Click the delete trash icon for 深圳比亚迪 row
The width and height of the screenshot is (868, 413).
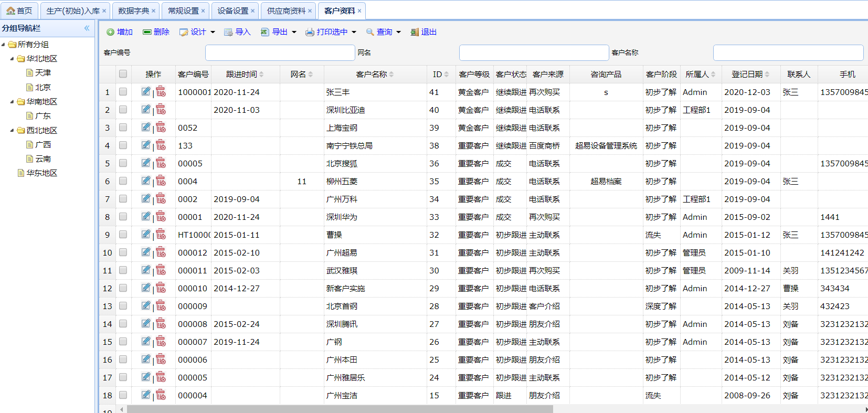(x=161, y=110)
